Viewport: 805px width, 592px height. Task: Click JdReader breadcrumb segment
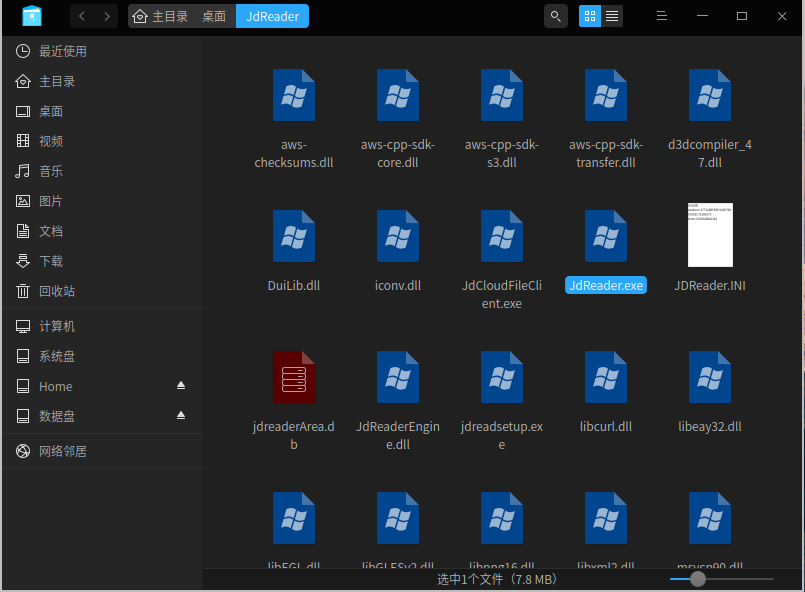click(x=272, y=16)
